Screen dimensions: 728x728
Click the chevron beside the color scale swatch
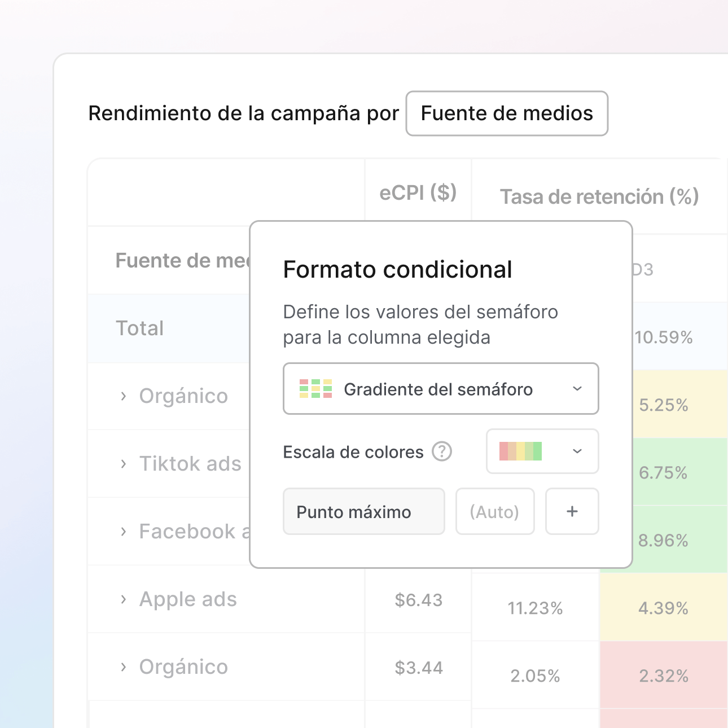[576, 451]
